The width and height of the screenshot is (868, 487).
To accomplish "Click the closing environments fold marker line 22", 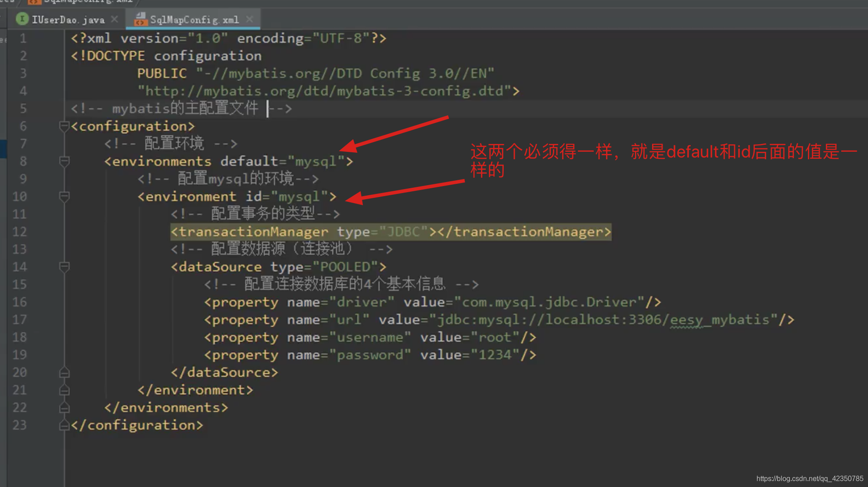I will (64, 408).
